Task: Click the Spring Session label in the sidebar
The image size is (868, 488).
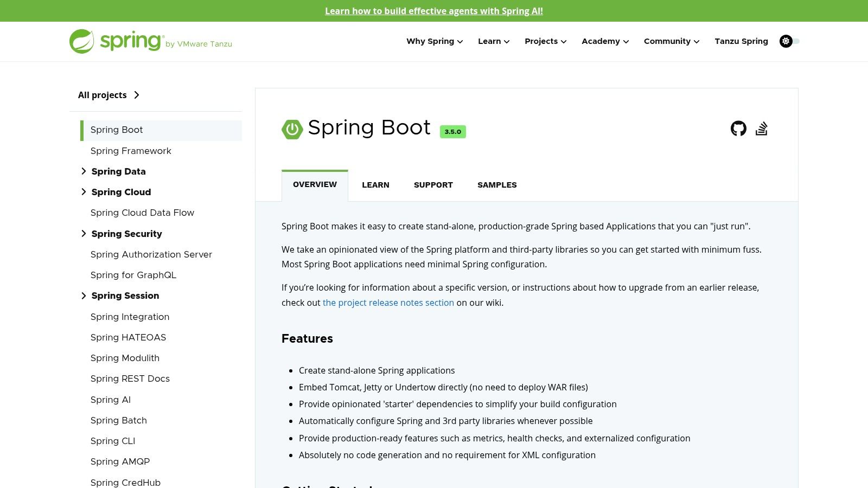Action: 125,296
